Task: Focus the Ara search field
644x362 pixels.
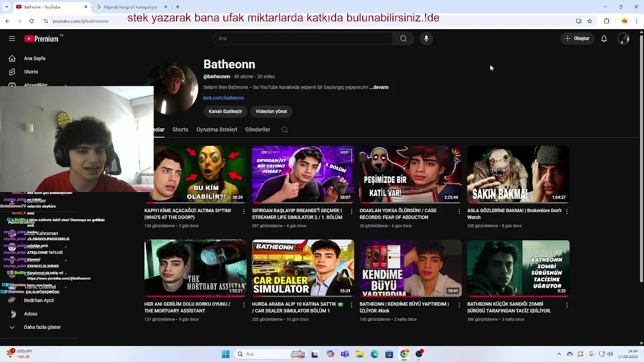Action: (x=303, y=39)
